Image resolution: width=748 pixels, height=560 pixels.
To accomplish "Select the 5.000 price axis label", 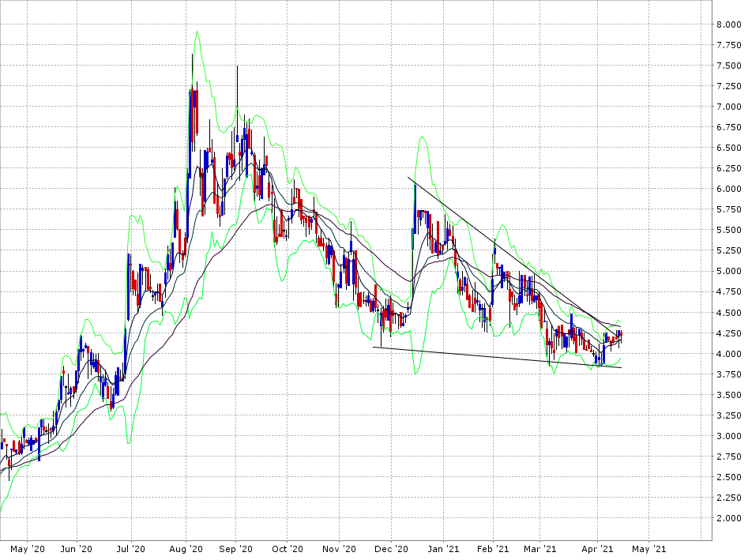I will click(x=727, y=271).
